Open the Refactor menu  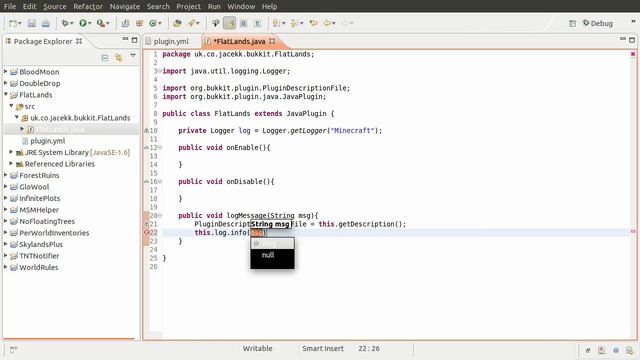[x=88, y=6]
